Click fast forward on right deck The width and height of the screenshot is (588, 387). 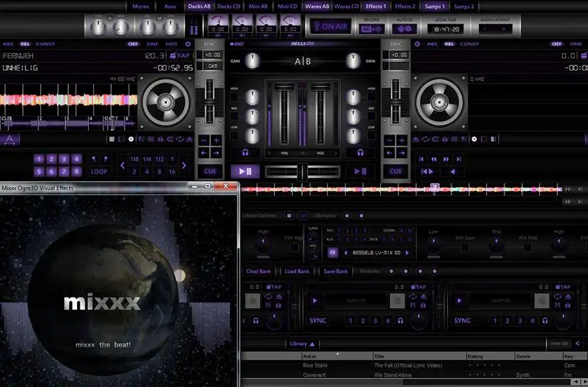coord(446,159)
